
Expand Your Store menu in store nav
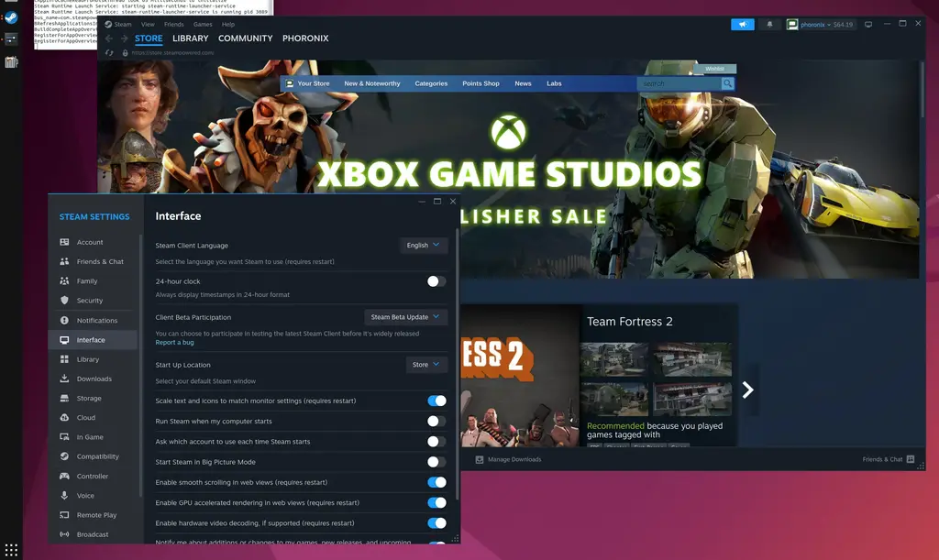point(314,83)
